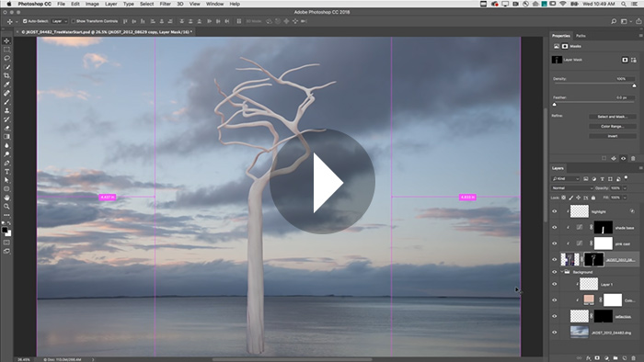This screenshot has width=644, height=362.
Task: Toggle the Auto-Select checkbox
Action: click(x=25, y=21)
